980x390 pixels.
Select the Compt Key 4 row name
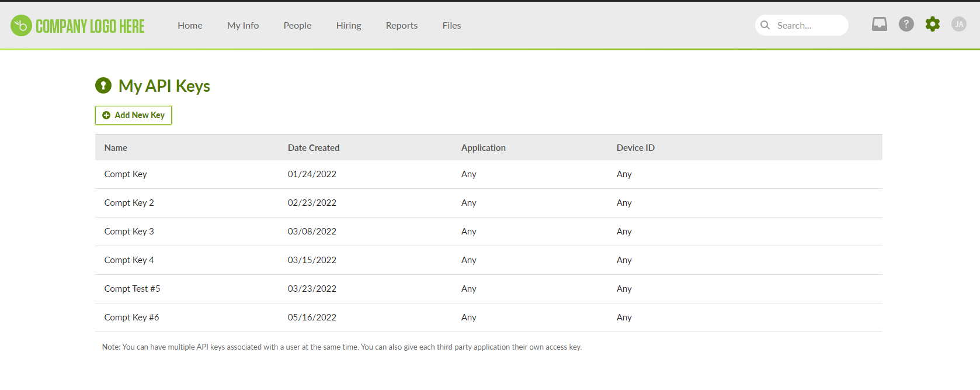[129, 260]
